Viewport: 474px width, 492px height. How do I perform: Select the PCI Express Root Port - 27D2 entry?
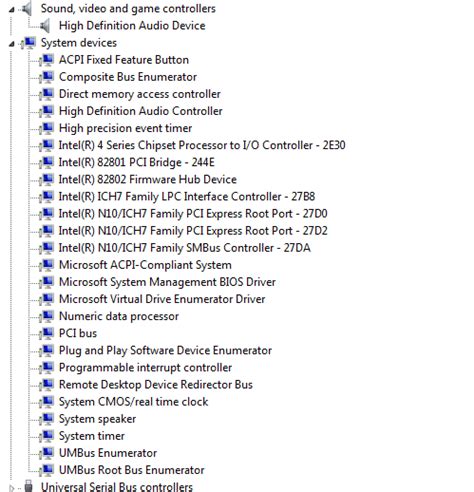pyautogui.click(x=193, y=231)
